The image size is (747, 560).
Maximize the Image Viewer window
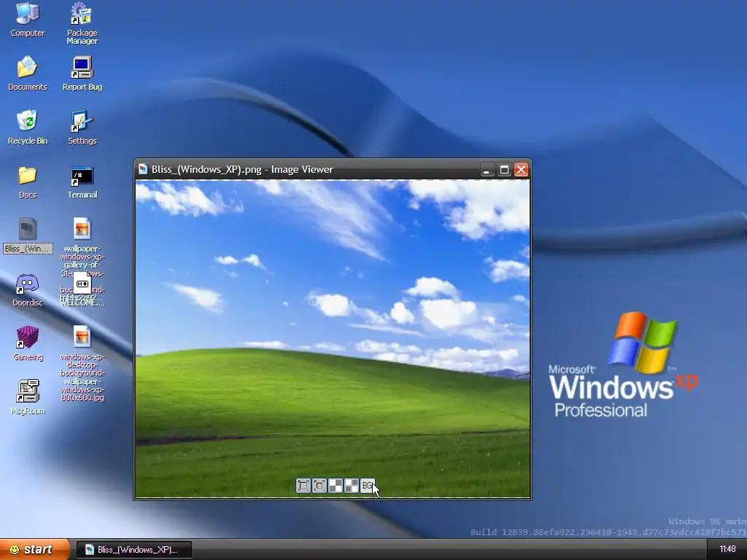[504, 170]
